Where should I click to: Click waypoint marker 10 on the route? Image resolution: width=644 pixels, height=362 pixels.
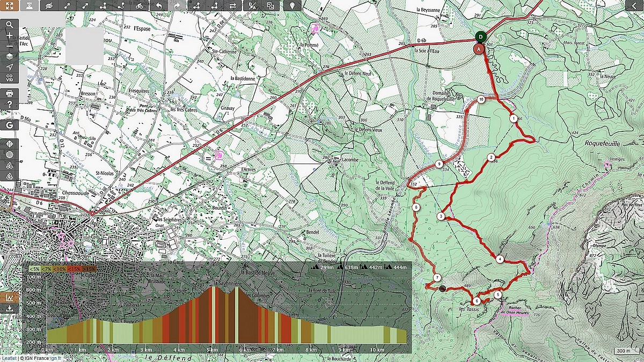(481, 100)
